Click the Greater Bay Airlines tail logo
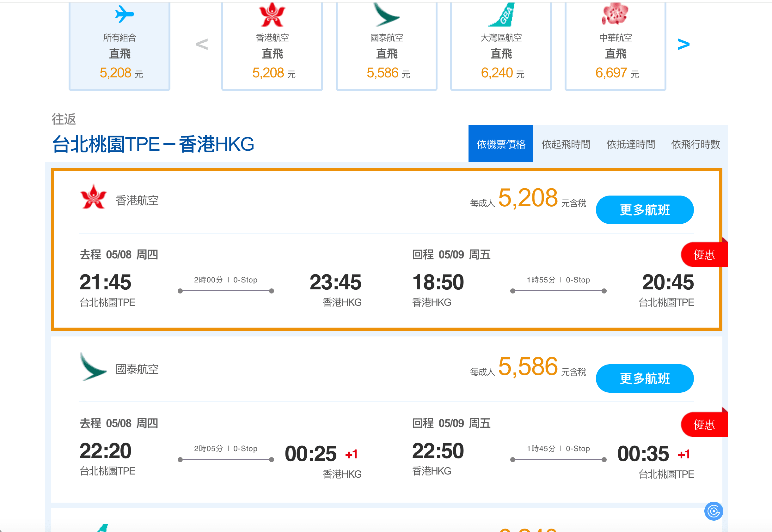Viewport: 772px width, 532px height. click(x=501, y=15)
